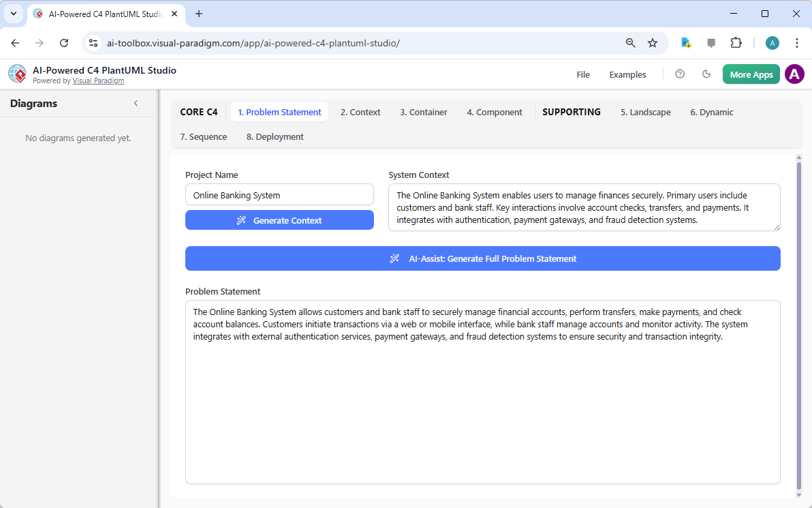Toggle dark mode with the moon icon
812x508 pixels.
pos(706,74)
